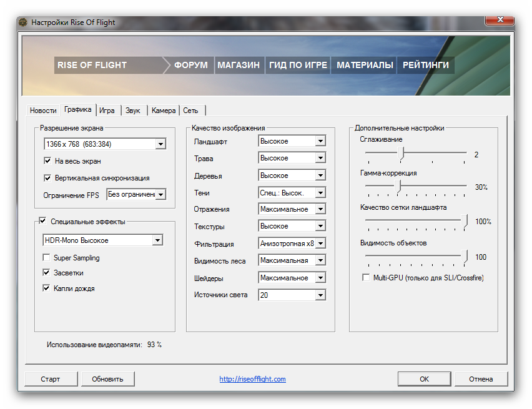Expand the Ландшафт quality dropdown
Image resolution: width=532 pixels, height=409 pixels.
pos(292,141)
